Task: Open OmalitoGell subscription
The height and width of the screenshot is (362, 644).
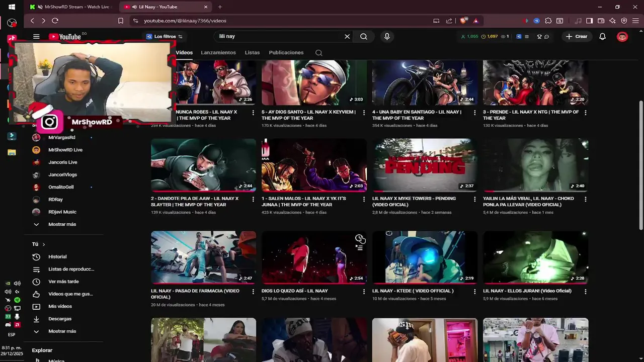Action: pyautogui.click(x=62, y=187)
